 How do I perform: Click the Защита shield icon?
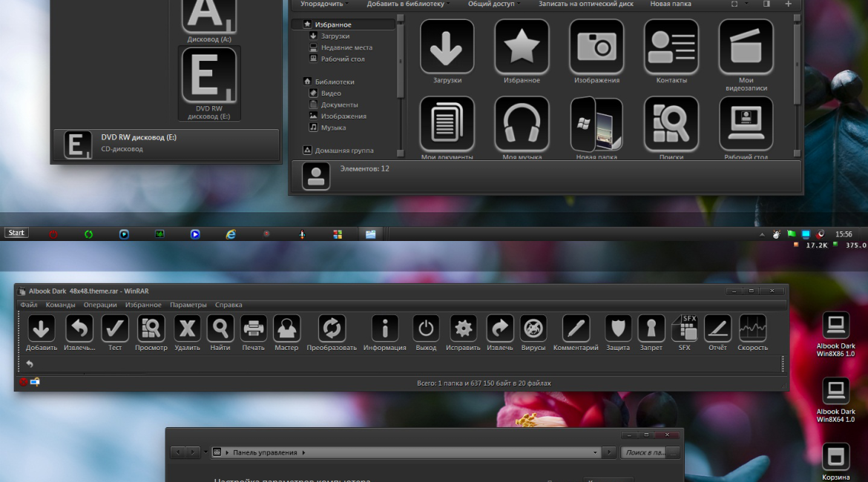coord(618,329)
